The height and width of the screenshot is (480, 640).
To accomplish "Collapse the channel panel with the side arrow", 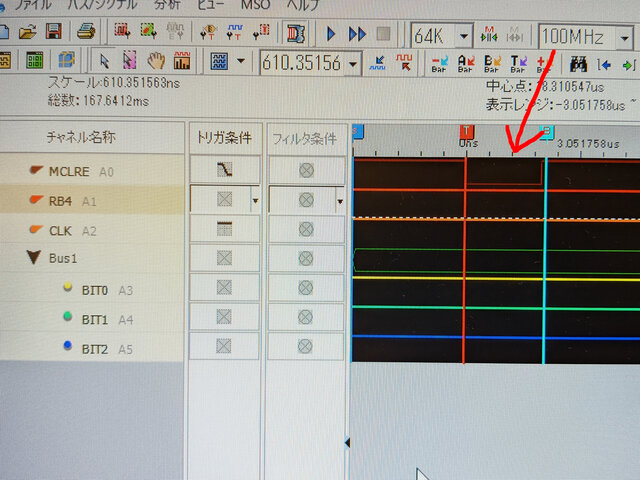I will pyautogui.click(x=347, y=442).
